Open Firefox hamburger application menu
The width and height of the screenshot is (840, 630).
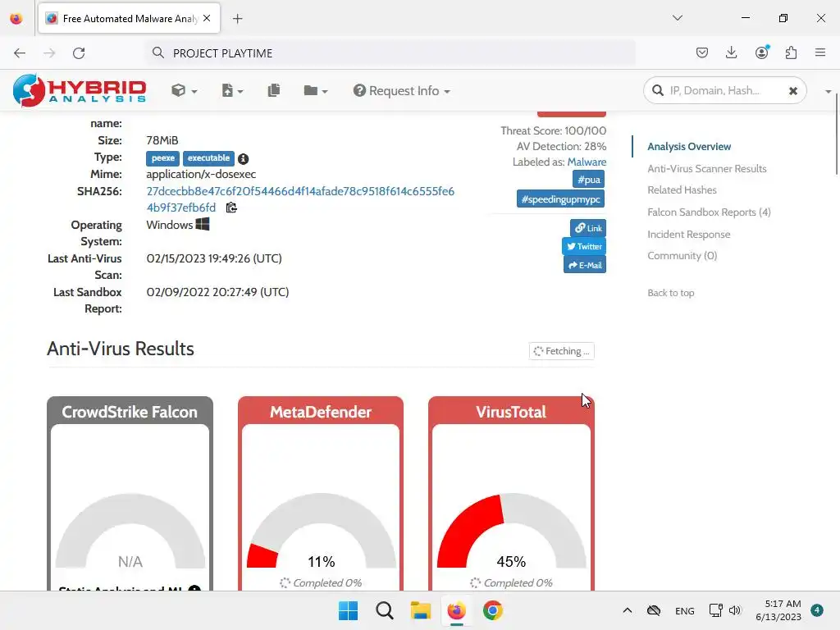(820, 52)
